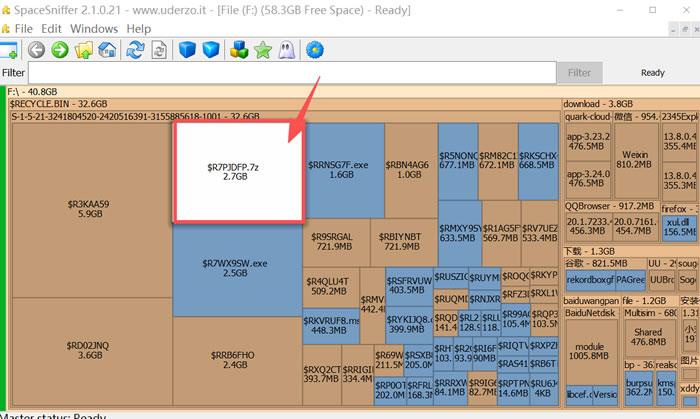
Task: Go back using the grey arrow
Action: pos(37,50)
